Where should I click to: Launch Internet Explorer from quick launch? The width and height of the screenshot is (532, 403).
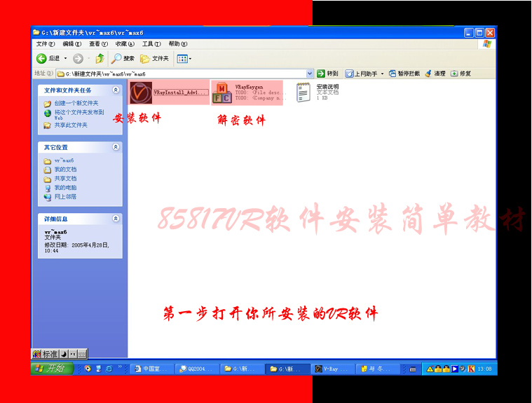109,369
